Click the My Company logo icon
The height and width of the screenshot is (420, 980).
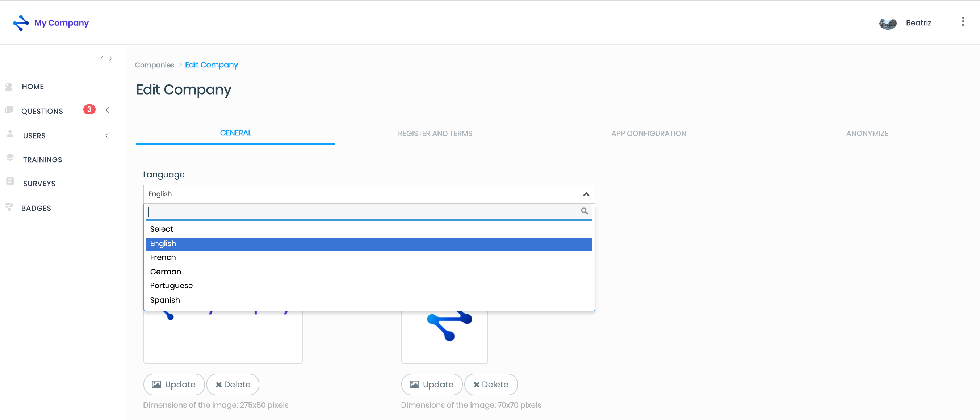point(21,23)
